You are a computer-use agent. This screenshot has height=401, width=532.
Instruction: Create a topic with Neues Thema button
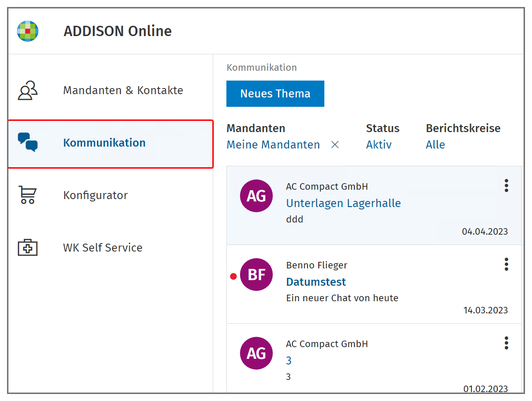click(x=275, y=94)
